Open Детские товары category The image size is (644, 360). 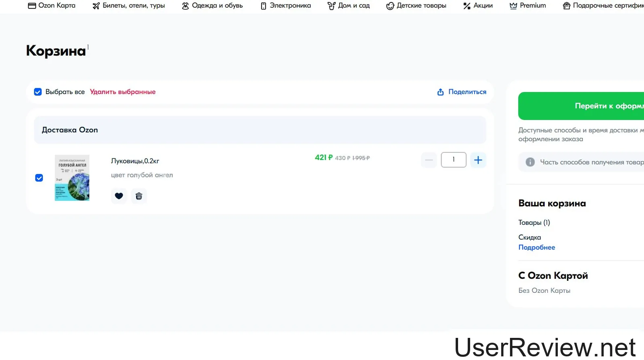(x=416, y=6)
